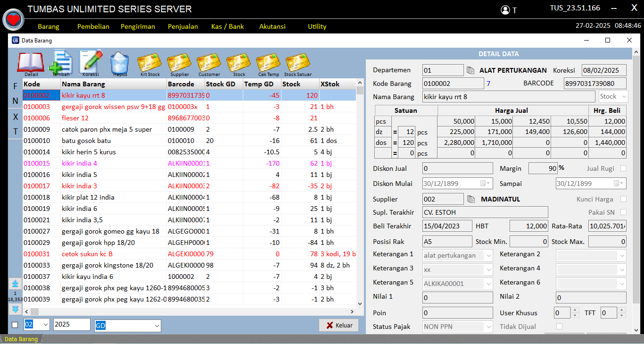
Task: Tick the checkbox beside month selector
Action: pos(15,325)
